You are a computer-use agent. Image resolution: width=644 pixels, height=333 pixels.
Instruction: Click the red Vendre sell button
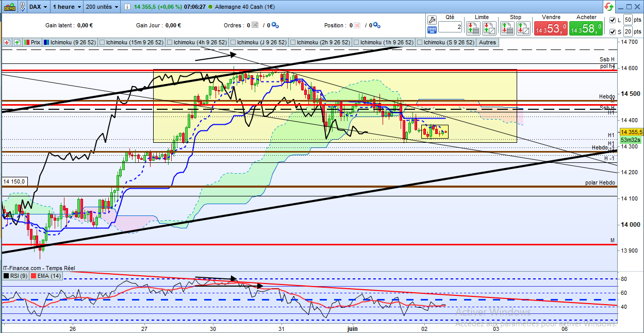(550, 28)
